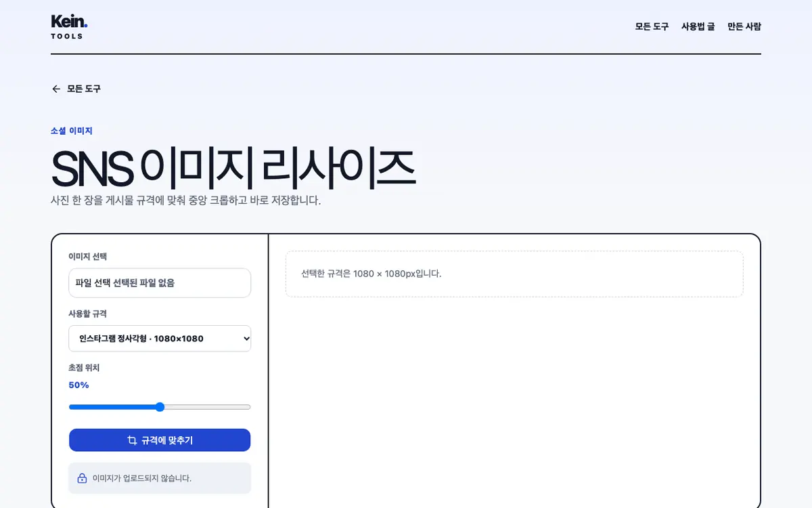Click the lock icon beside the upload notice
The image size is (812, 508).
tap(82, 478)
